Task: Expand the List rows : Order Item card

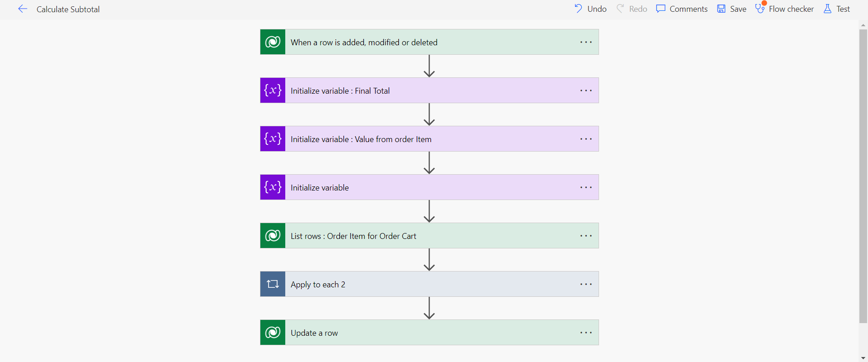Action: click(353, 236)
